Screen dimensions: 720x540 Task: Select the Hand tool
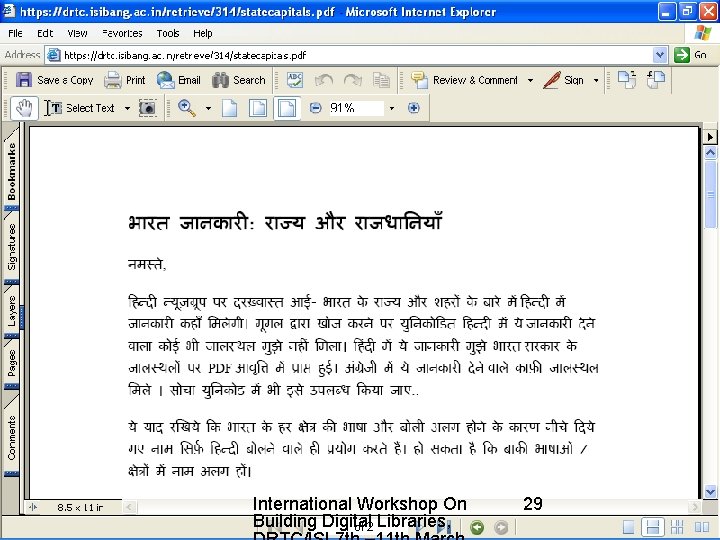pyautogui.click(x=24, y=108)
